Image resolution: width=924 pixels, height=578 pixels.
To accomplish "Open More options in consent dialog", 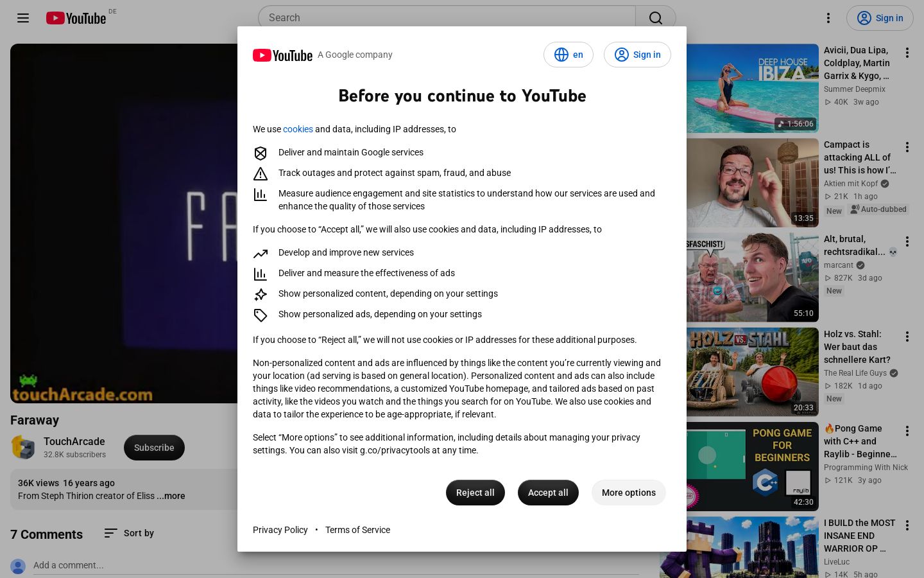I will 629,493.
